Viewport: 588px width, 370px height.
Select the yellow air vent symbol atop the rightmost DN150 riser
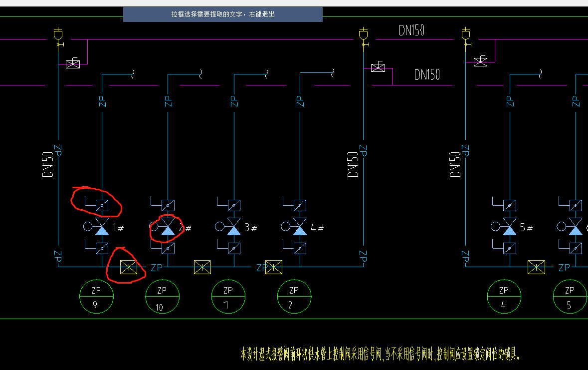[466, 37]
